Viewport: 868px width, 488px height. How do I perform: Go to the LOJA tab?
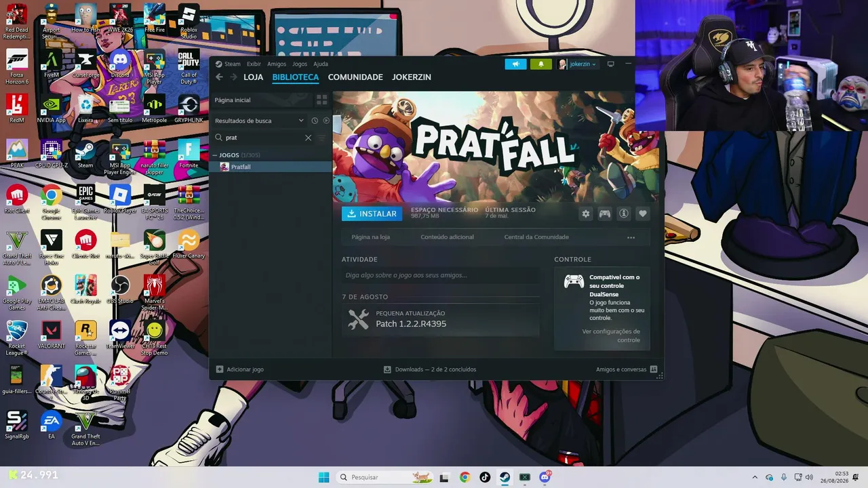click(x=254, y=77)
